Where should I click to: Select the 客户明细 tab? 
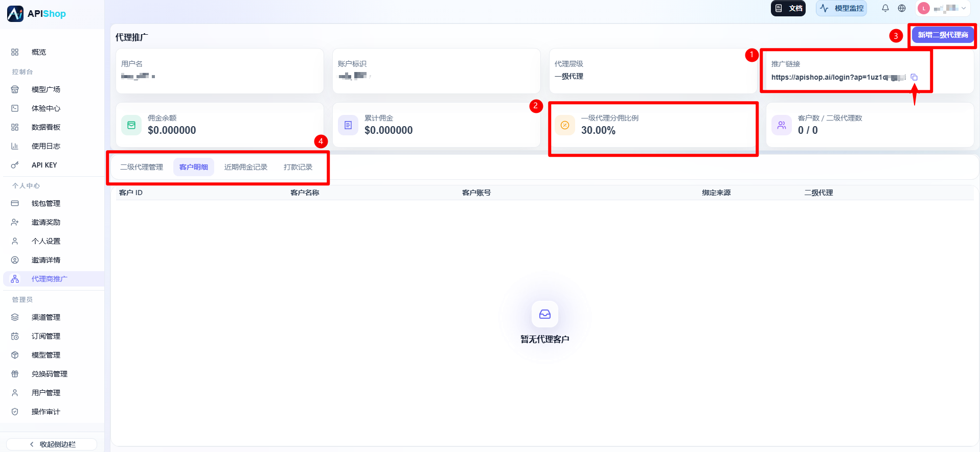194,167
